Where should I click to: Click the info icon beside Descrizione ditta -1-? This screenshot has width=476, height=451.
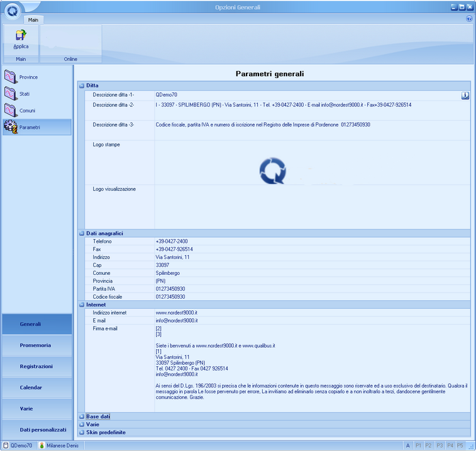point(465,96)
